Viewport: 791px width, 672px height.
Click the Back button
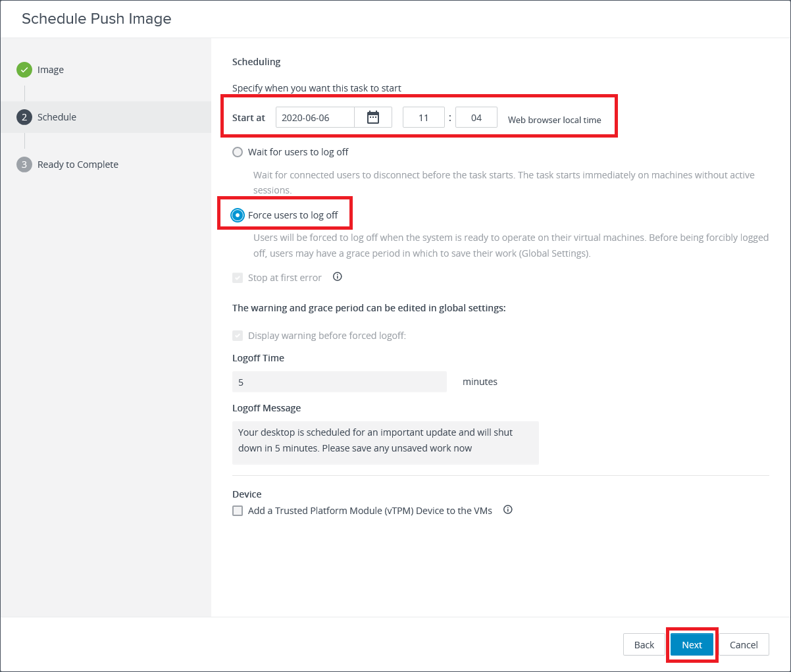point(644,645)
